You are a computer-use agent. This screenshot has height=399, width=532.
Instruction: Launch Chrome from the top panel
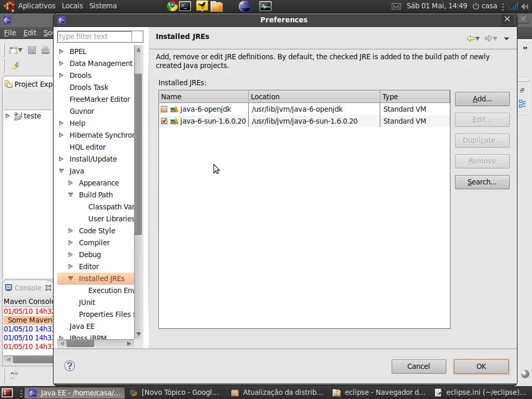[172, 6]
